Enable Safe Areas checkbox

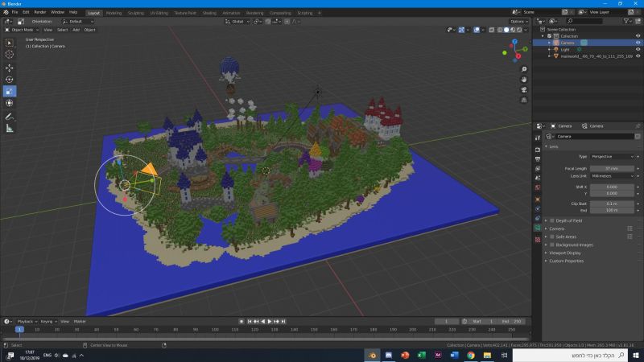[x=552, y=237]
